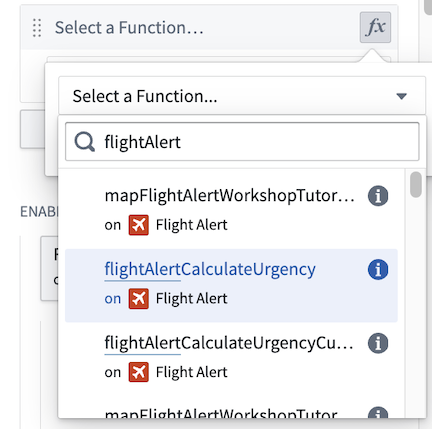Choose mapFlightAlertWorkshopTutor function option
The height and width of the screenshot is (429, 432).
point(231,211)
